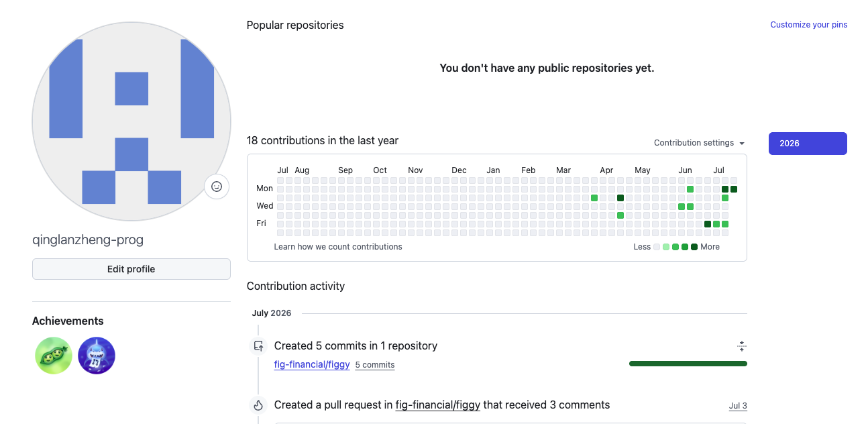Open the Pair Extraordinaire peas achievement badge

pyautogui.click(x=54, y=356)
